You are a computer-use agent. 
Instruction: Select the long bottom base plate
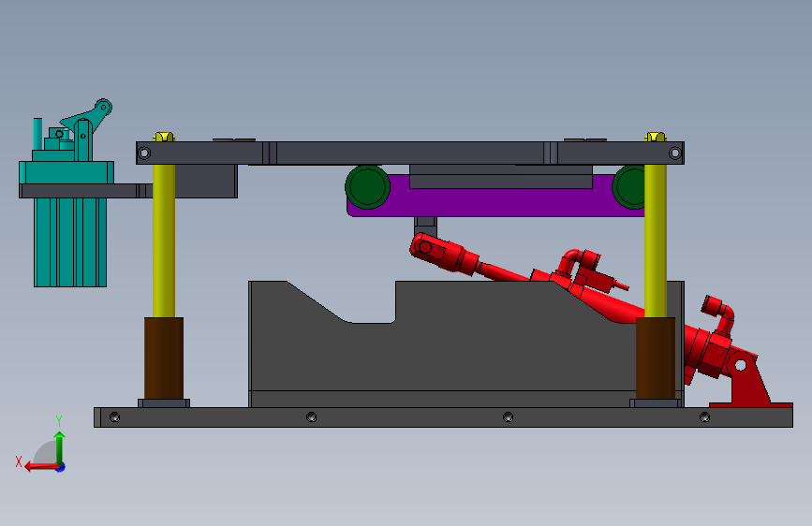click(443, 417)
